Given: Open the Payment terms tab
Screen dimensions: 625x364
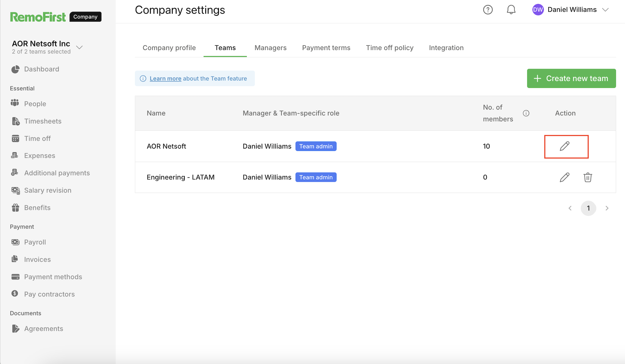Looking at the screenshot, I should click(326, 48).
